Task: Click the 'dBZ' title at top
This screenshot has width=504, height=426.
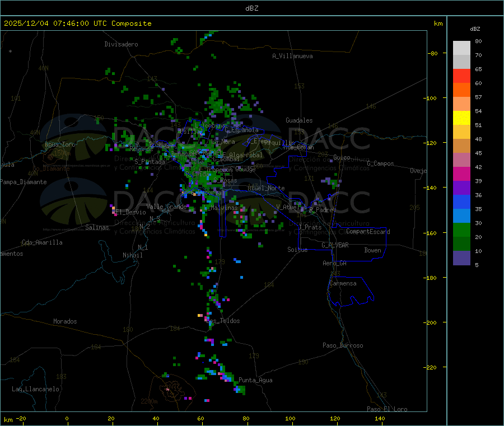Action: point(251,8)
